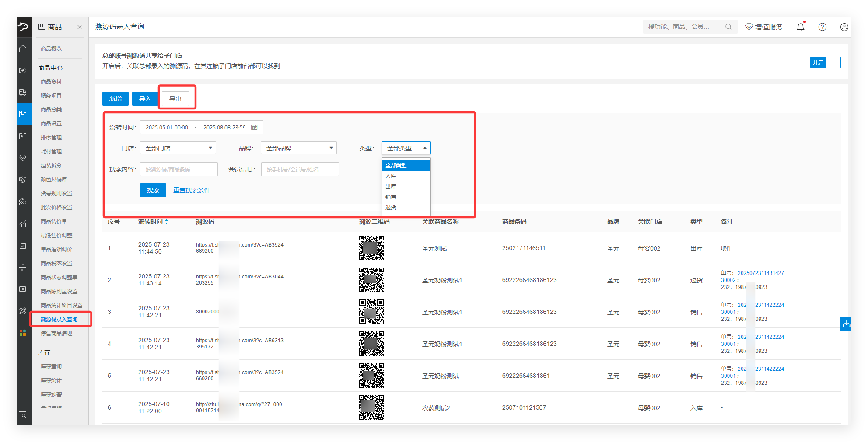Open 商品概览 in side menu
This screenshot has width=868, height=442.
tap(51, 49)
